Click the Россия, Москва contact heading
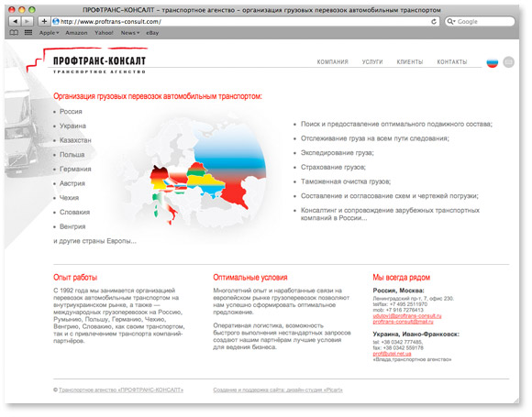The width and height of the screenshot is (532, 417). coord(399,291)
